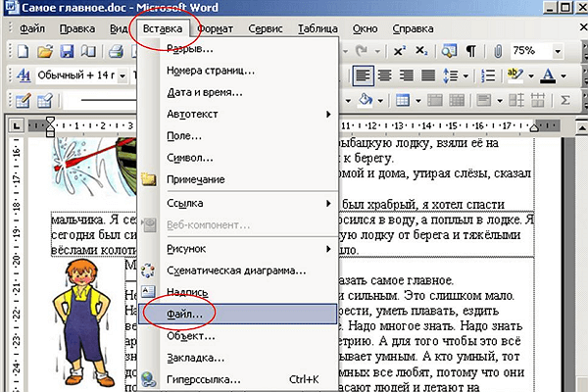
Task: Open font color dropdown arrow
Action: [x=563, y=76]
